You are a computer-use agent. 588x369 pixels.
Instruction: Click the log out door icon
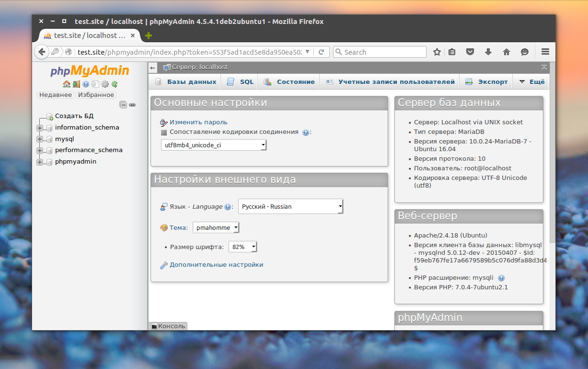(x=76, y=84)
